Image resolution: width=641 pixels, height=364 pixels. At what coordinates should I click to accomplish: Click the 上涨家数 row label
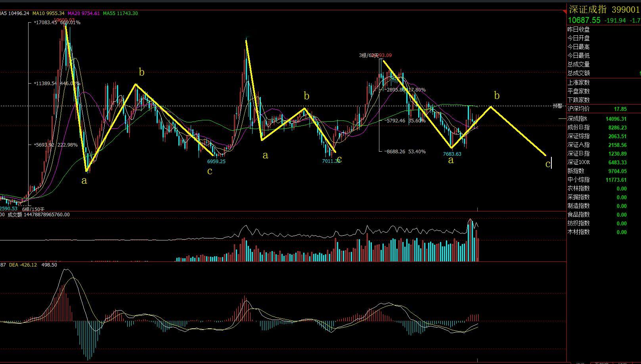[x=579, y=83]
